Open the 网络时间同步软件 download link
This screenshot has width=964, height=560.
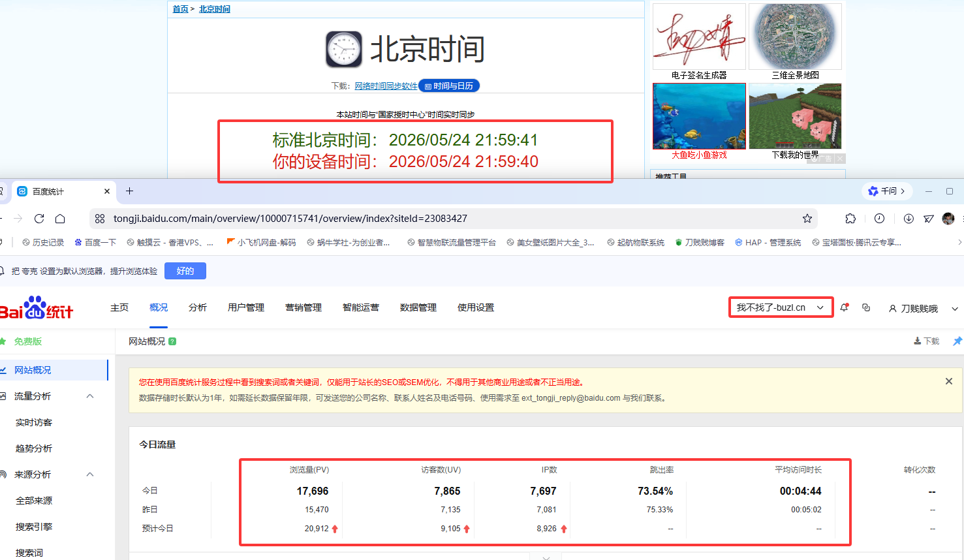click(386, 86)
